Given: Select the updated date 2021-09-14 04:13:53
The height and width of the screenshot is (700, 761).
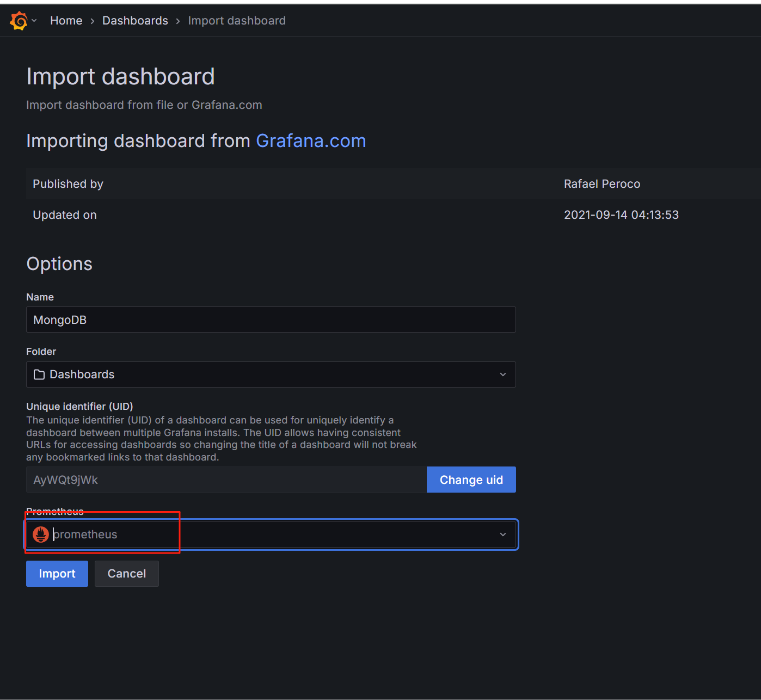Looking at the screenshot, I should pyautogui.click(x=621, y=215).
